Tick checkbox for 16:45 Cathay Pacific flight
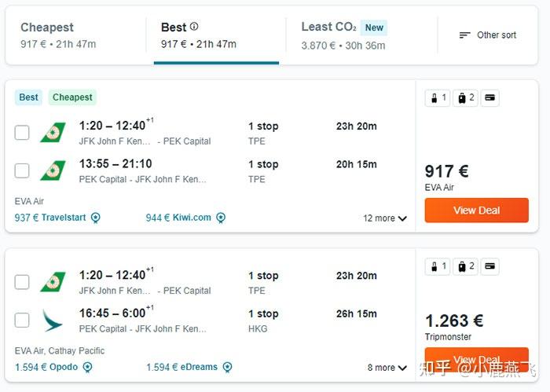The height and width of the screenshot is (392, 550). [x=22, y=321]
